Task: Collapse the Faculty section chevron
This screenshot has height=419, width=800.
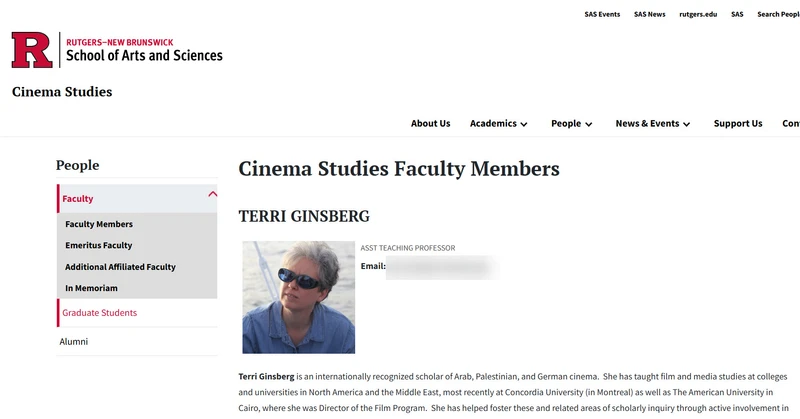Action: tap(212, 194)
